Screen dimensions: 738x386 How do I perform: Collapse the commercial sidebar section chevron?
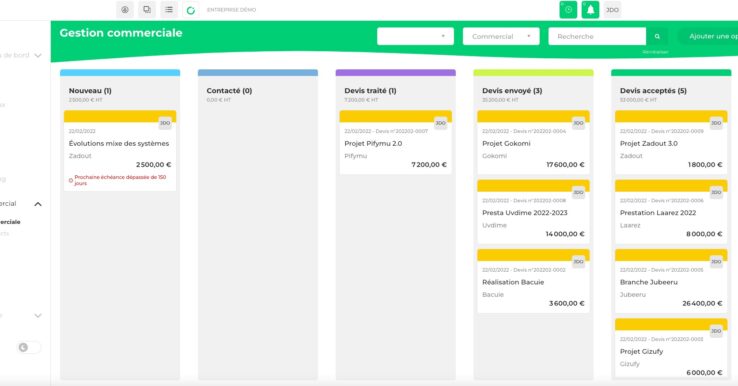coord(38,204)
